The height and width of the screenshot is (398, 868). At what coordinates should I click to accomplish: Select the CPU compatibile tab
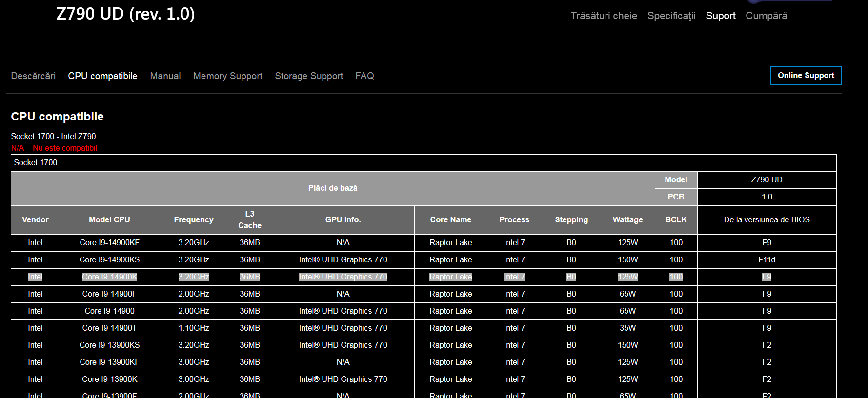click(x=102, y=76)
